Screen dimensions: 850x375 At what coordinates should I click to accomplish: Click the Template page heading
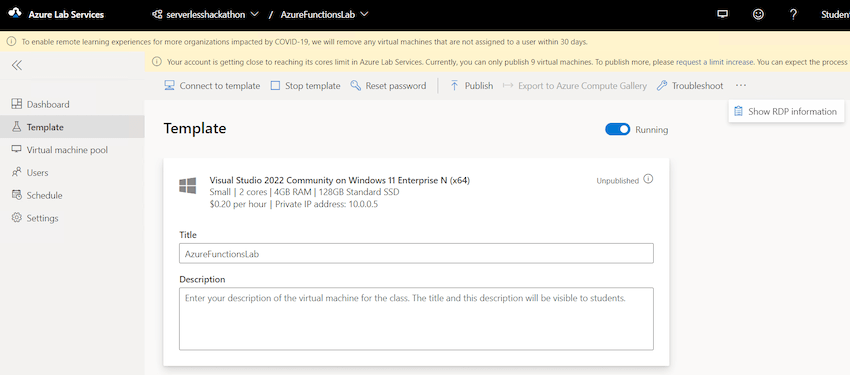point(195,128)
